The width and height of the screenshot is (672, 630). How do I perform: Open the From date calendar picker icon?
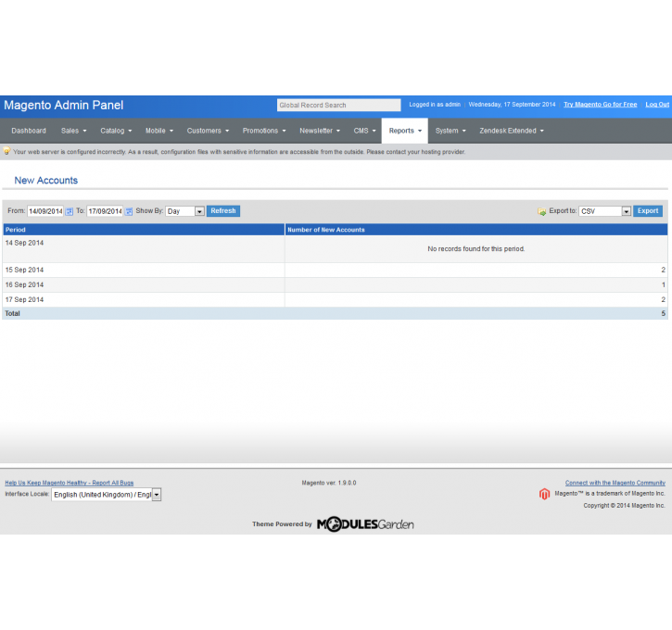pos(69,211)
